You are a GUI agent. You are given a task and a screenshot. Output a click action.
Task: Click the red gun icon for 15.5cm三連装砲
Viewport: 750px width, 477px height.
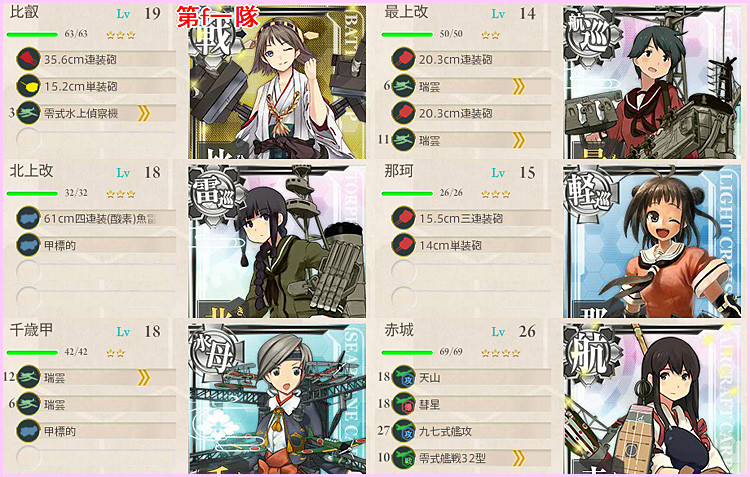(x=403, y=218)
